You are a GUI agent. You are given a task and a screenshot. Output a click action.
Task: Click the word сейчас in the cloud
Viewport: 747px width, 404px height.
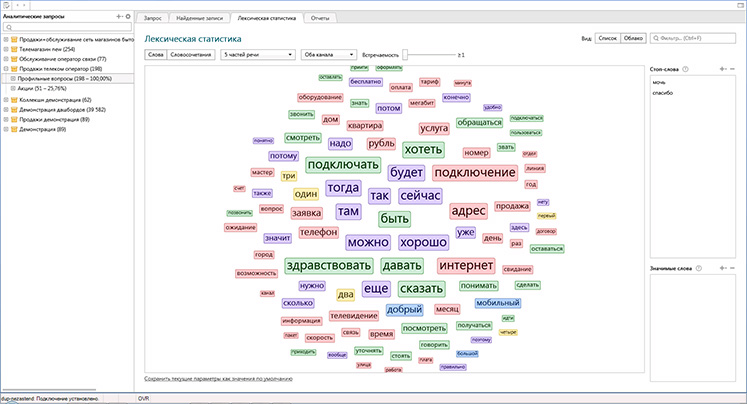(420, 196)
